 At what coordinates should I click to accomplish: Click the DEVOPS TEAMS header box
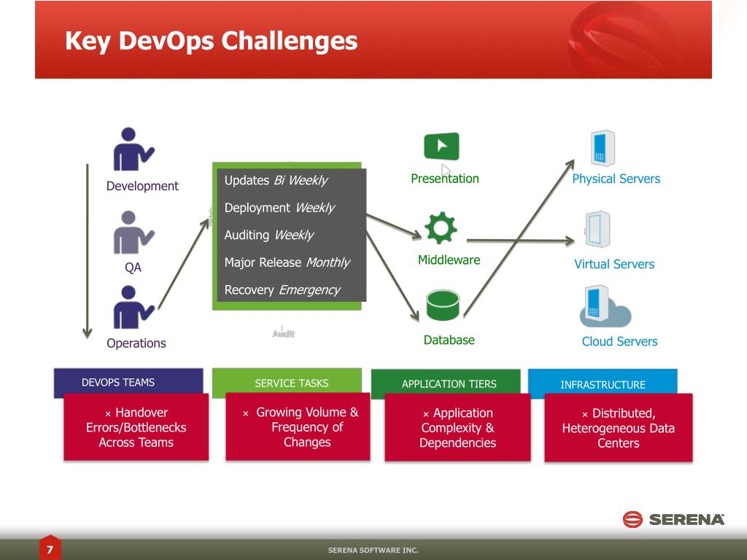click(128, 381)
